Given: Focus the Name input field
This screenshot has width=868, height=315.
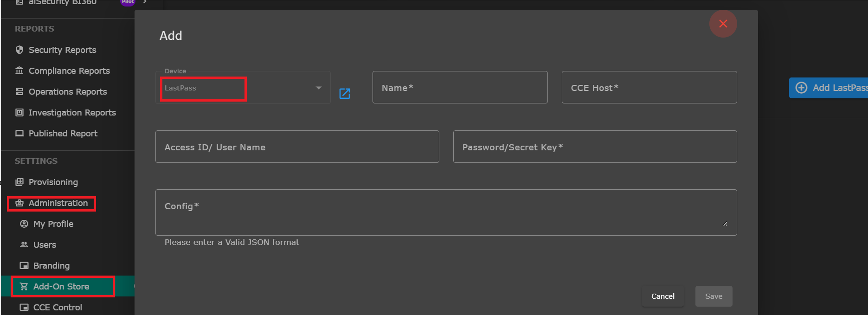Looking at the screenshot, I should tap(460, 87).
